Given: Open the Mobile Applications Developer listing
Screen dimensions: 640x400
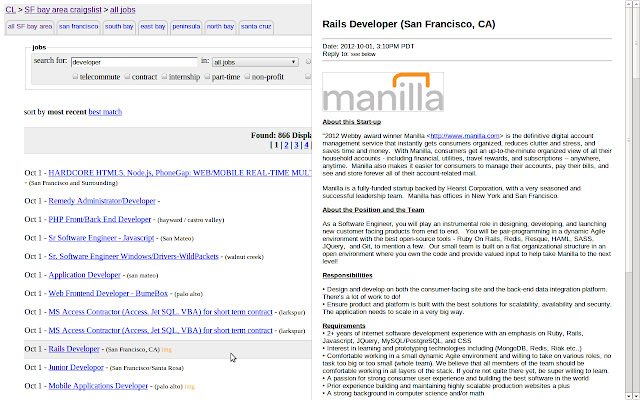Looking at the screenshot, I should (x=98, y=386).
